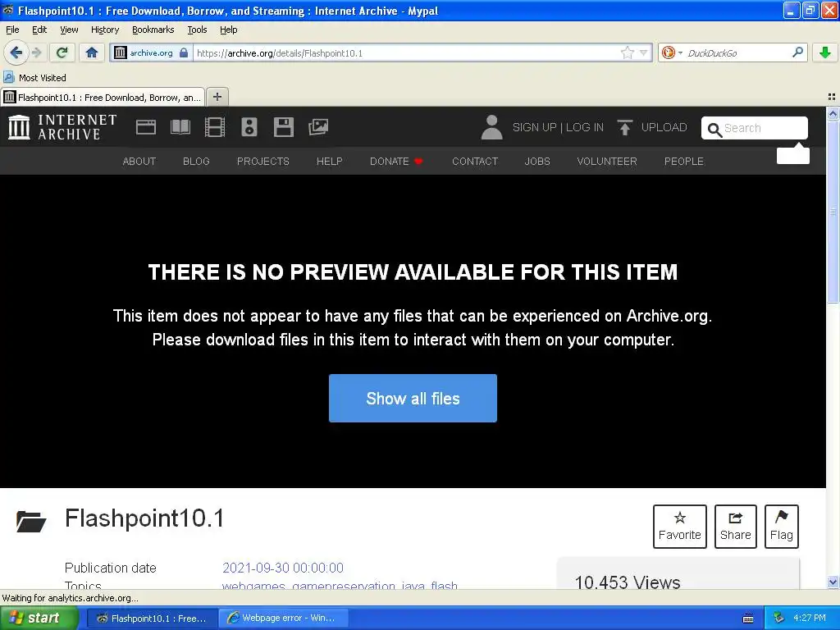Click the Share button
This screenshot has width=840, height=630.
(736, 526)
